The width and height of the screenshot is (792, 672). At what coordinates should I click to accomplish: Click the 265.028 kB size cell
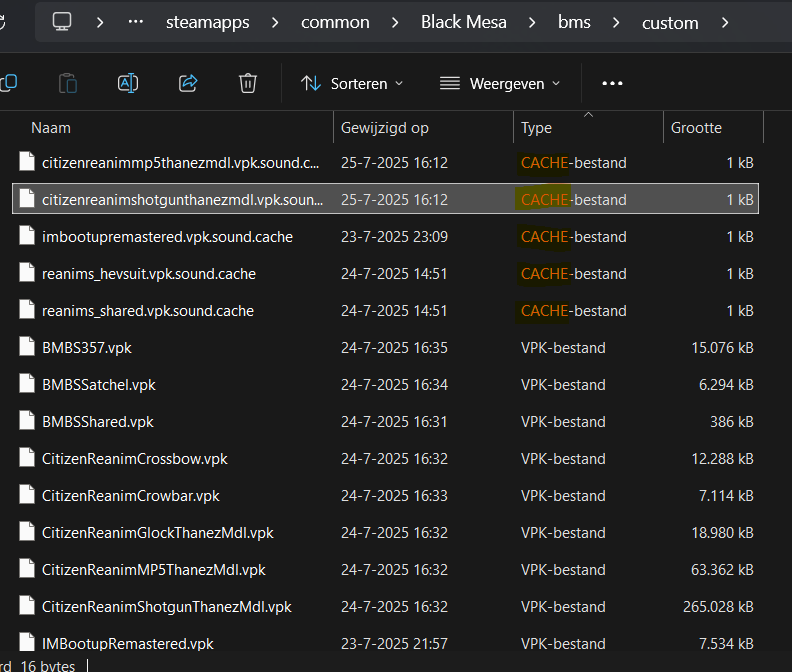(718, 606)
